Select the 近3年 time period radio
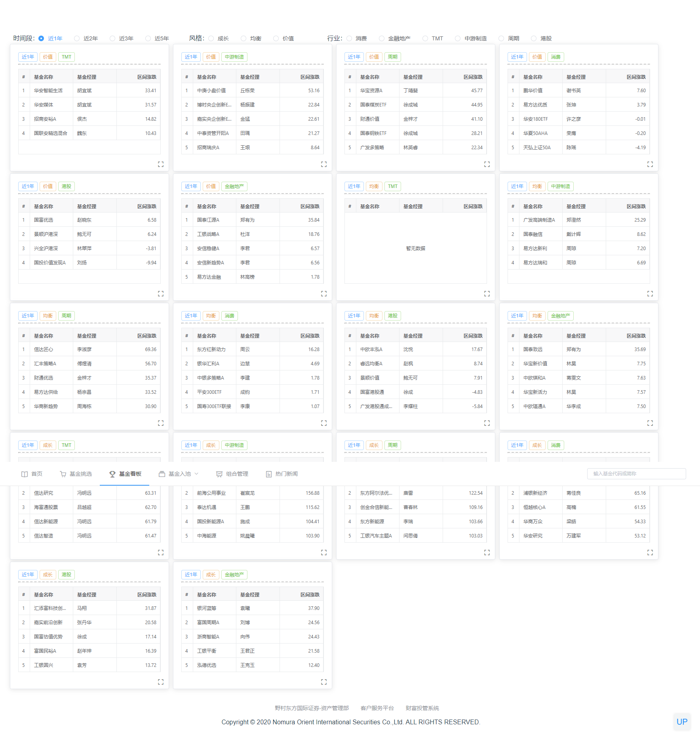Screen dimensions: 700x733 click(112, 38)
